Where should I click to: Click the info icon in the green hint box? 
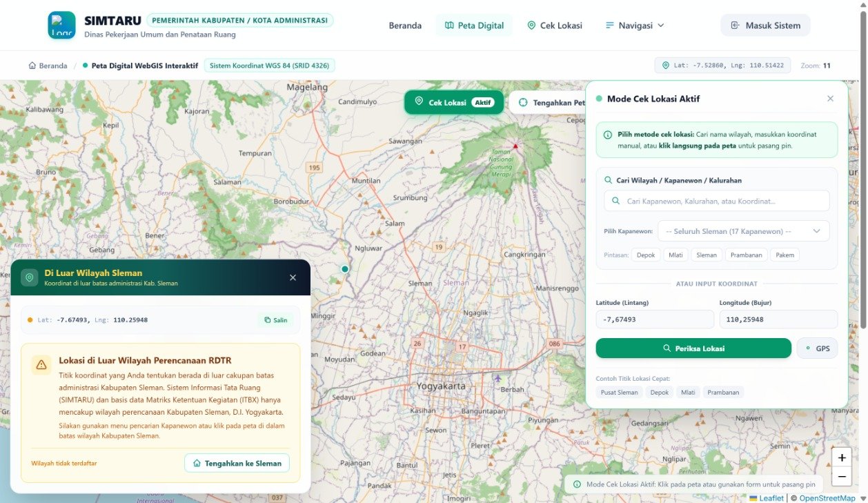pyautogui.click(x=608, y=135)
